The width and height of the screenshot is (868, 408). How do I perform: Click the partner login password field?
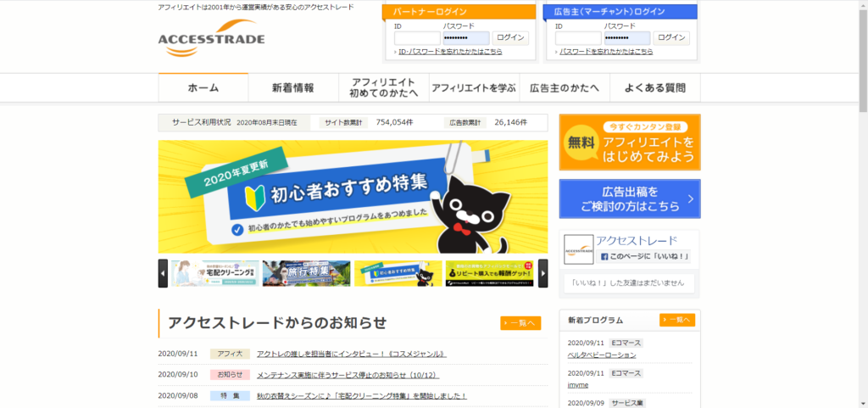tap(466, 38)
